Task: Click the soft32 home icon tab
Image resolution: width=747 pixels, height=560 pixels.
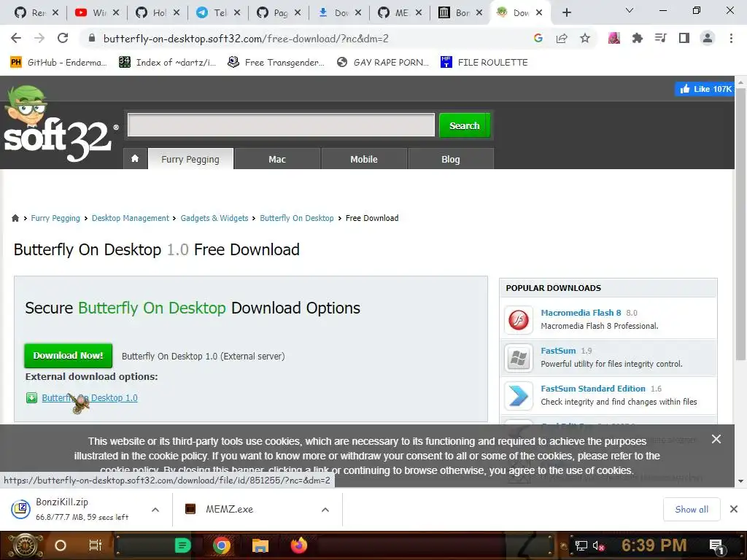Action: (x=135, y=158)
